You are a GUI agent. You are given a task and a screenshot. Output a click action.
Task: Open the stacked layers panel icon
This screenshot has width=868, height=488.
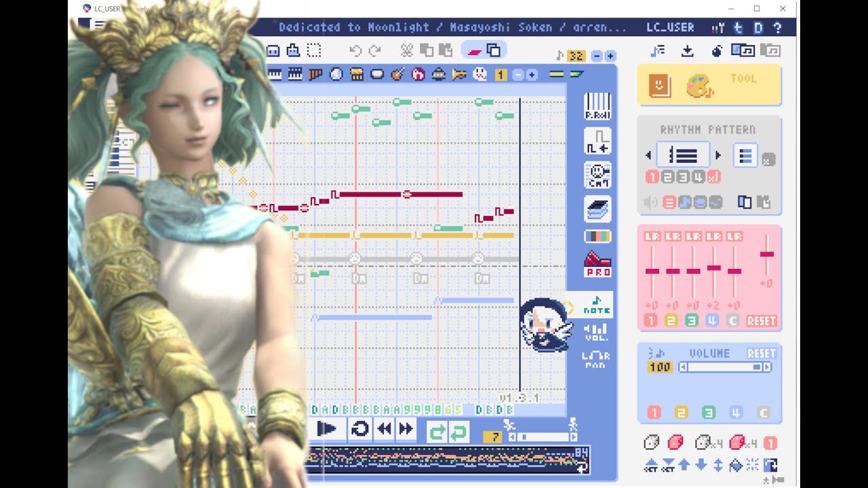(x=597, y=209)
